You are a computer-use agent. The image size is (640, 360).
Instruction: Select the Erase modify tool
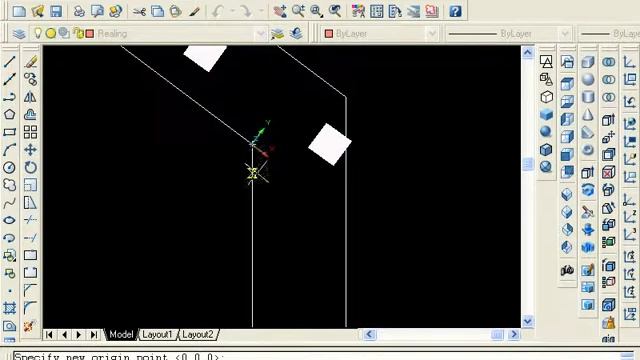30,62
